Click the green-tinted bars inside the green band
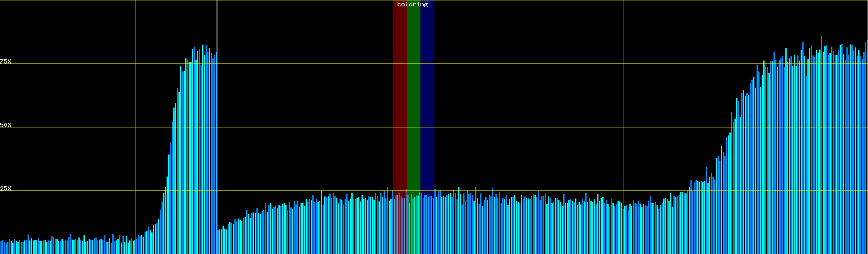The image size is (868, 254). click(413, 224)
